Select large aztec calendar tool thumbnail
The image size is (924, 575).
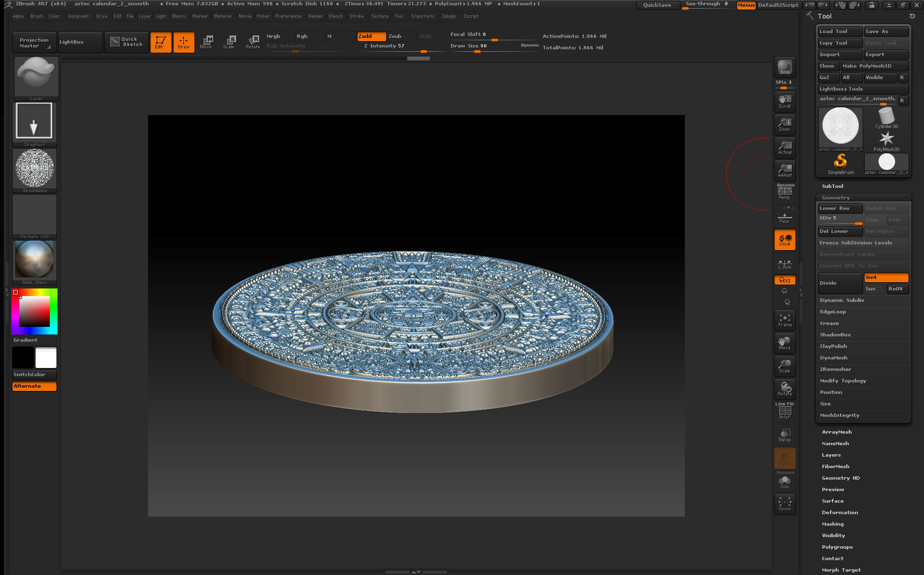(x=840, y=129)
